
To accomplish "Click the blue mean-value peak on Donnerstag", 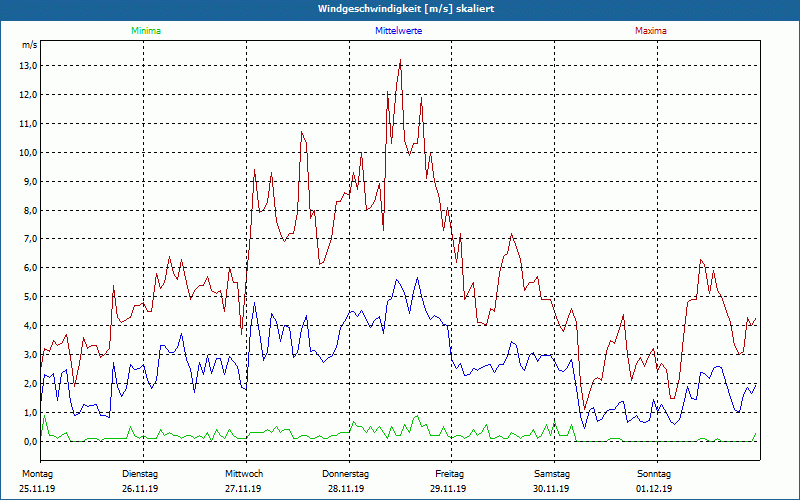I will pos(417,278).
